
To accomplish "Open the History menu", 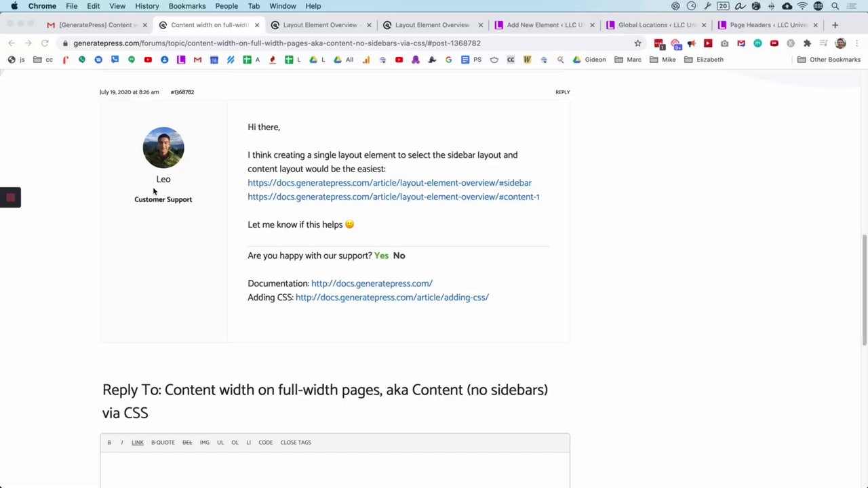I will click(146, 6).
